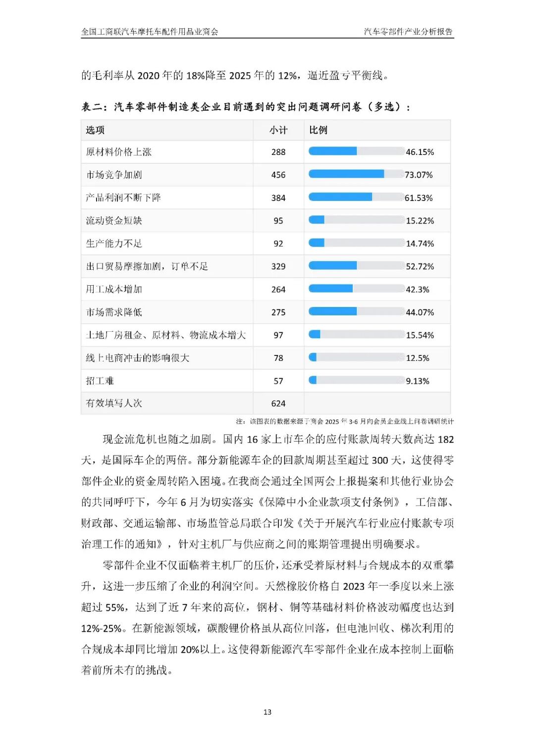Click the 44.07% value for 市场需求降低
Viewport: 535px width, 756px height.
(x=420, y=312)
